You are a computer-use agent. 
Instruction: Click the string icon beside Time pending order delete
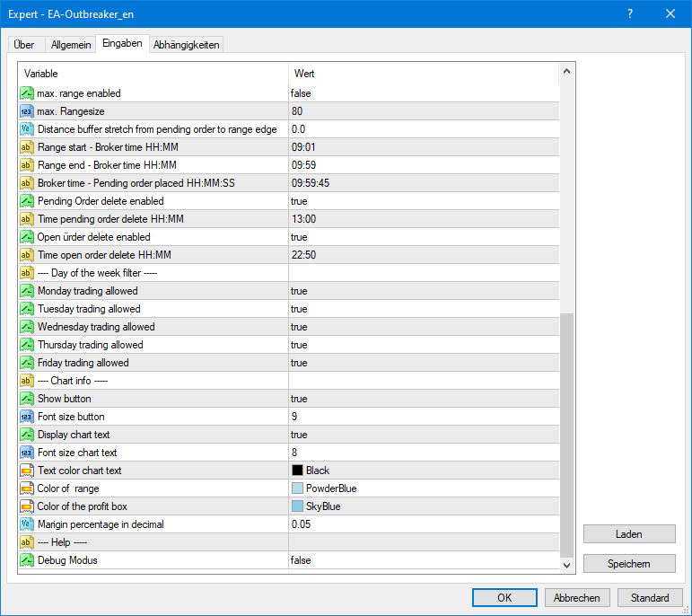click(x=27, y=219)
